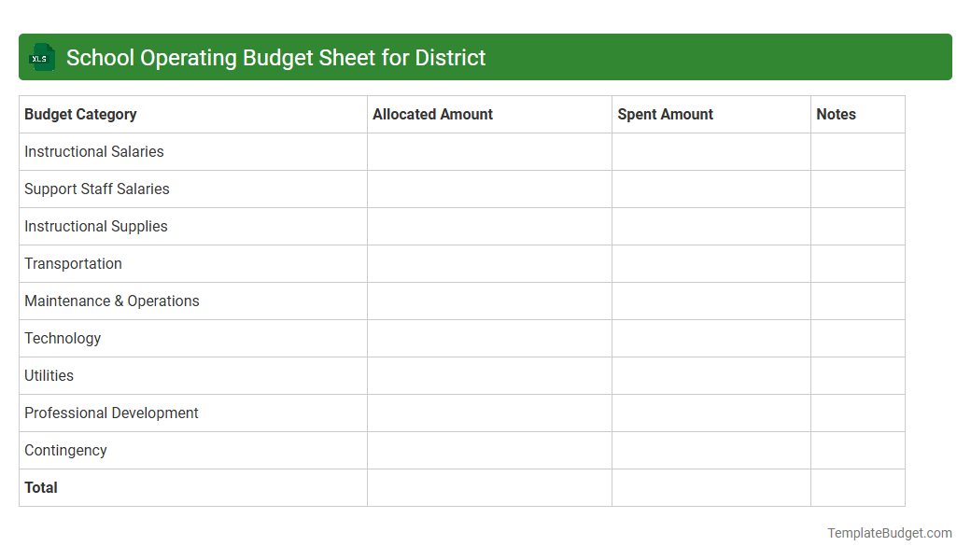Screen dimensions: 971x560
Task: Open the TemplateBudget.com link
Action: [x=888, y=533]
